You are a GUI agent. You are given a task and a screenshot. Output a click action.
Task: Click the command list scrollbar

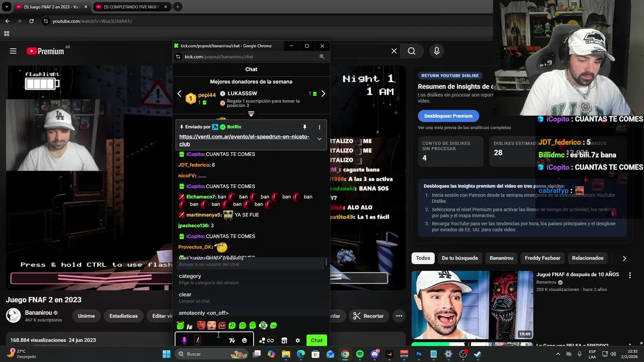coord(327,262)
